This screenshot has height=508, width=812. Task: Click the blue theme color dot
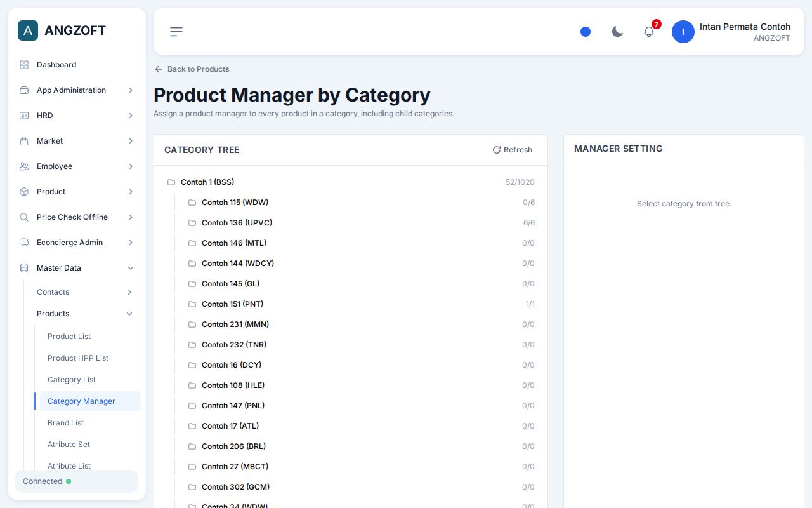pyautogui.click(x=586, y=32)
